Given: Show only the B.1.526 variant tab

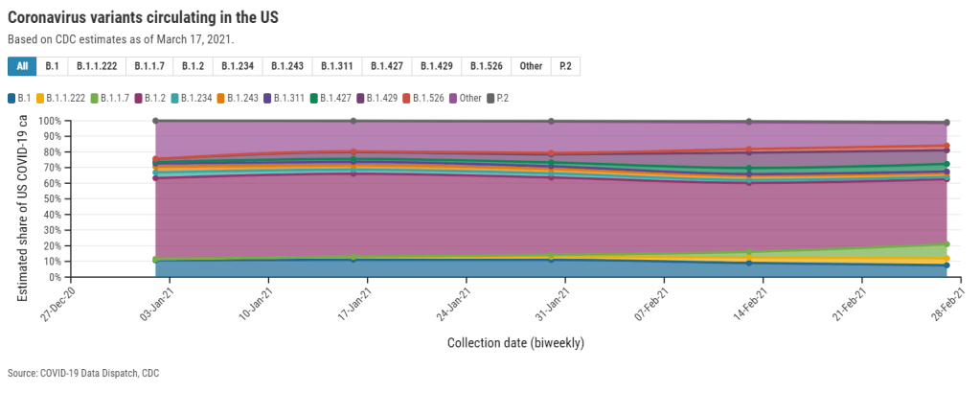Looking at the screenshot, I should point(487,66).
